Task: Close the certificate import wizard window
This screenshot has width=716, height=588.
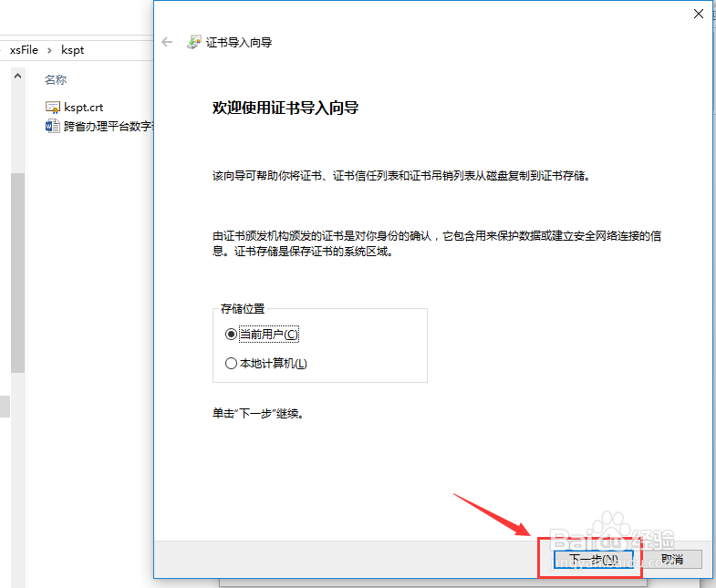Action: [698, 14]
